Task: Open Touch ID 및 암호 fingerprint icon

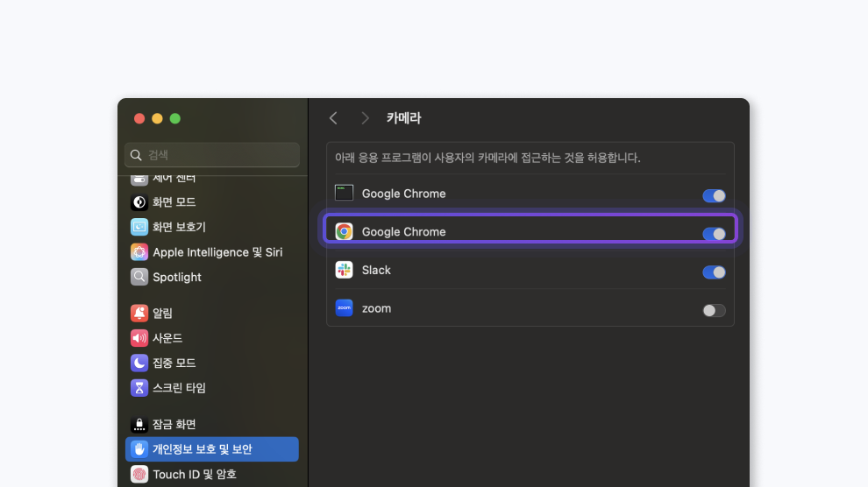Action: [139, 474]
